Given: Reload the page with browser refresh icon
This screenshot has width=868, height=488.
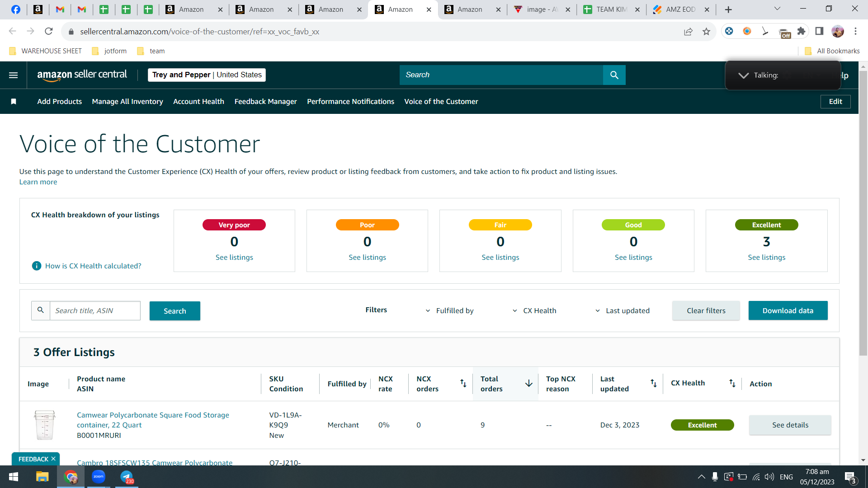Looking at the screenshot, I should (49, 31).
